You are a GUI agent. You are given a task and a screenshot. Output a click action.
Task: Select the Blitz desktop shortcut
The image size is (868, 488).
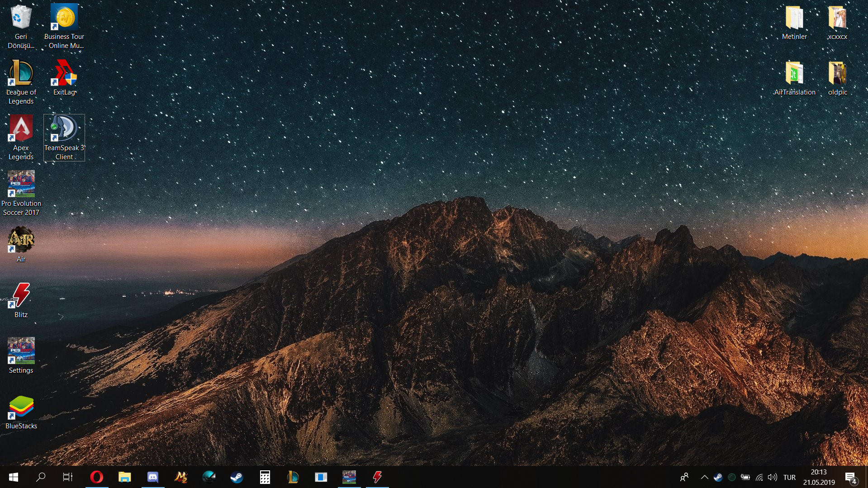click(x=21, y=301)
